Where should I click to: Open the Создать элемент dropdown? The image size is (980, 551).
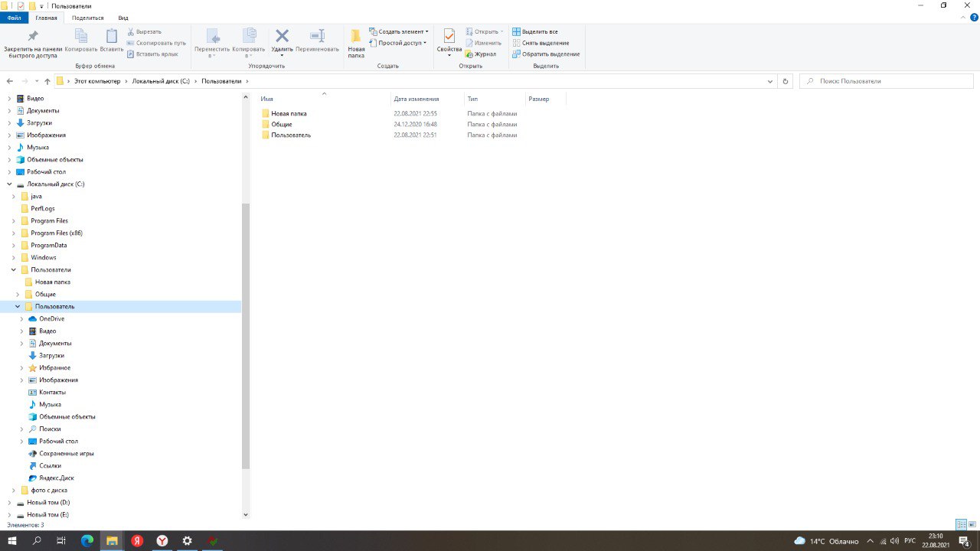click(x=399, y=32)
